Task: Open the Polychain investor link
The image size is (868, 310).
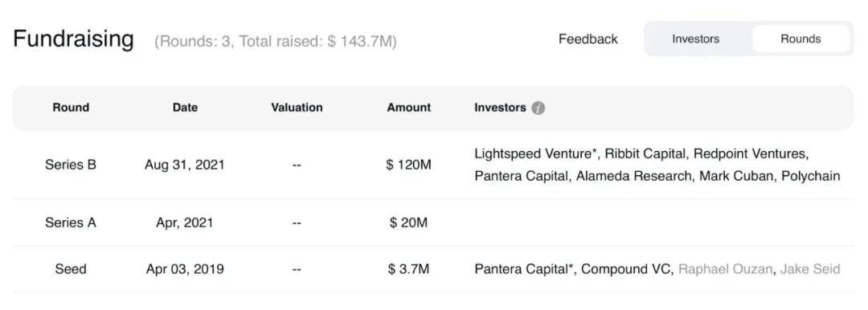Action: click(x=811, y=177)
